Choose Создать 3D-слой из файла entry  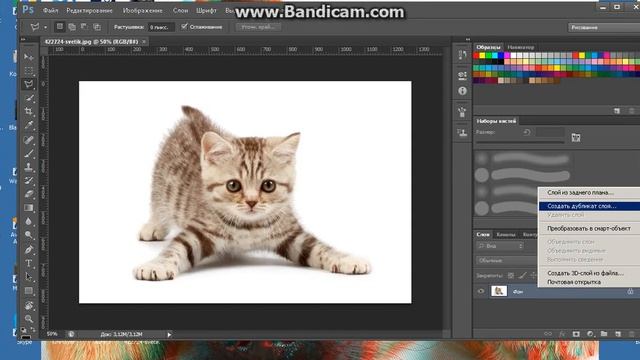click(589, 273)
